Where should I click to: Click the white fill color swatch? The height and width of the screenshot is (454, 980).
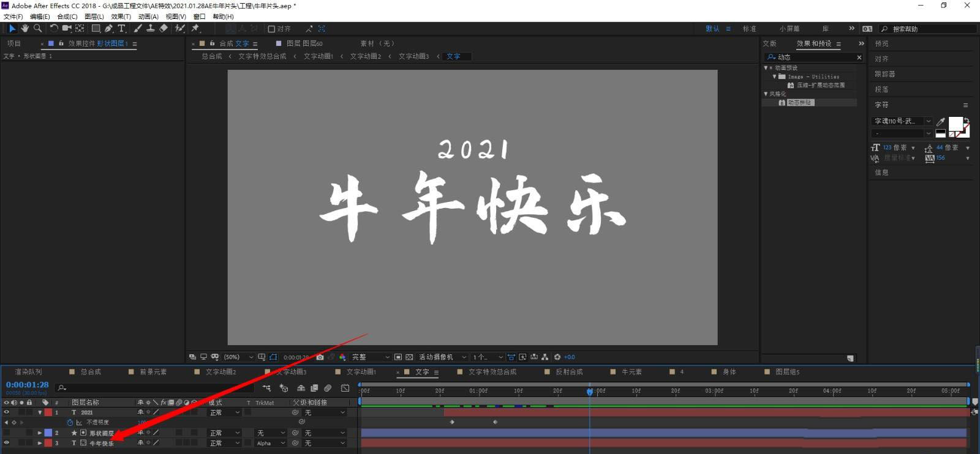pyautogui.click(x=956, y=124)
